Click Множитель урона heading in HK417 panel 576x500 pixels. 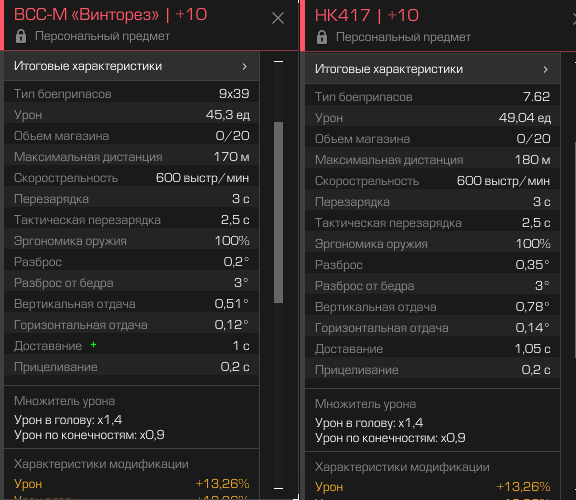[x=365, y=404]
